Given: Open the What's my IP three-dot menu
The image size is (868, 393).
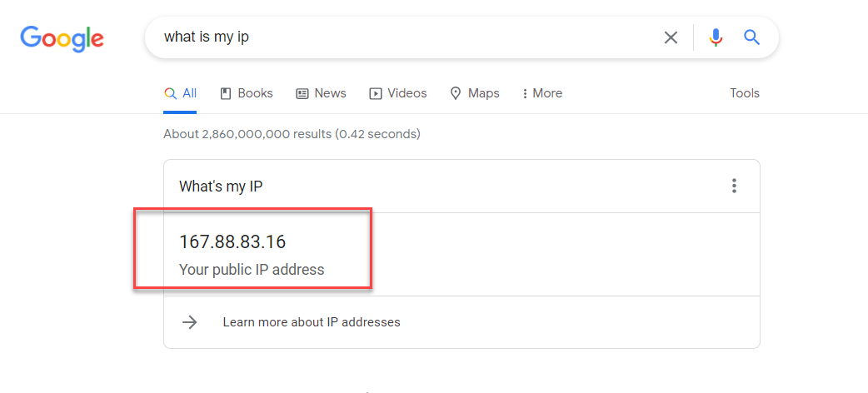Looking at the screenshot, I should tap(734, 186).
